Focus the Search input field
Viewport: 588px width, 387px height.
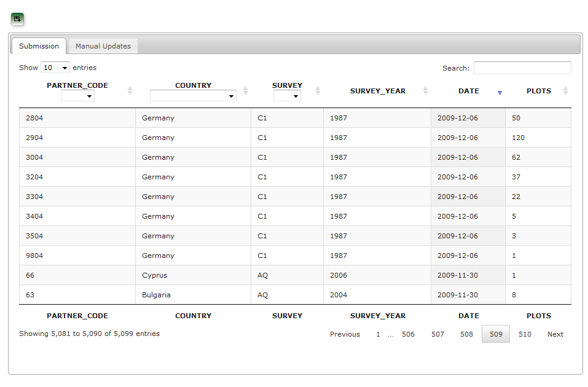(522, 68)
